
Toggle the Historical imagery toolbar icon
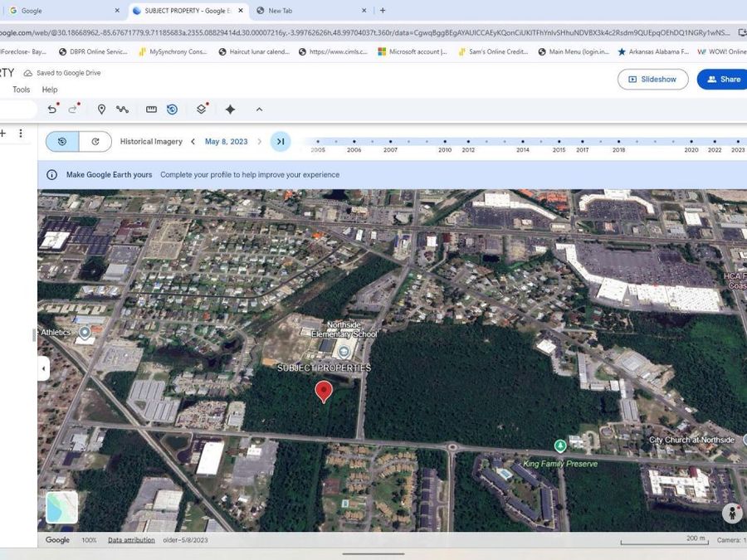tap(172, 109)
